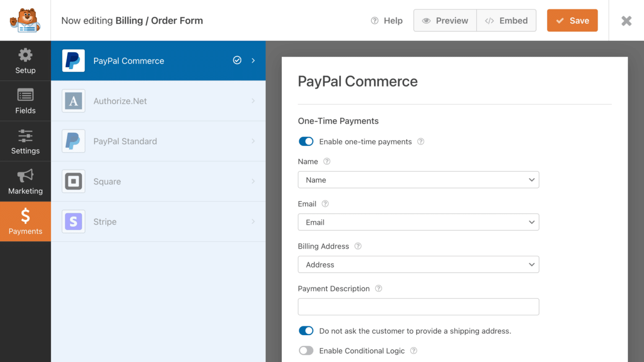This screenshot has height=362, width=644.
Task: Click the WPForms bear logo
Action: [25, 20]
